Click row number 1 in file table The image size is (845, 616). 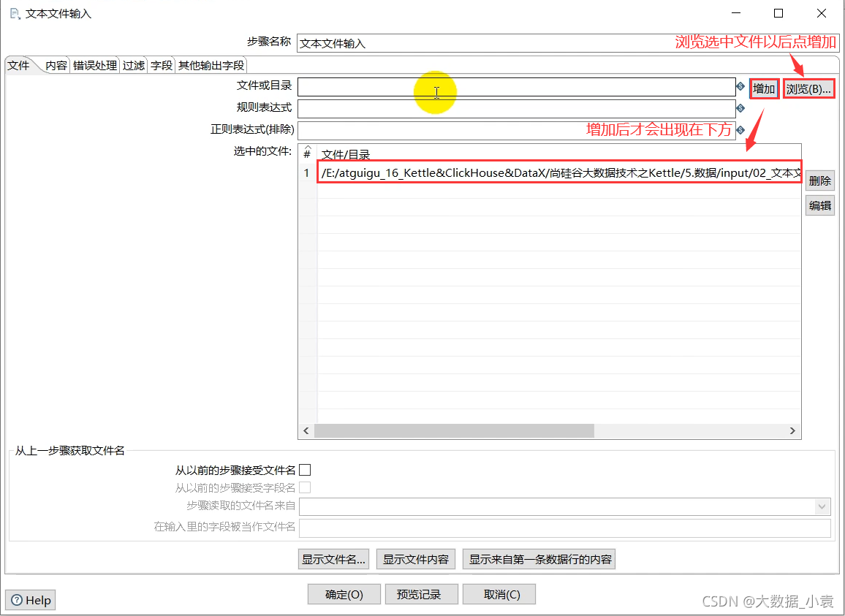pyautogui.click(x=307, y=173)
